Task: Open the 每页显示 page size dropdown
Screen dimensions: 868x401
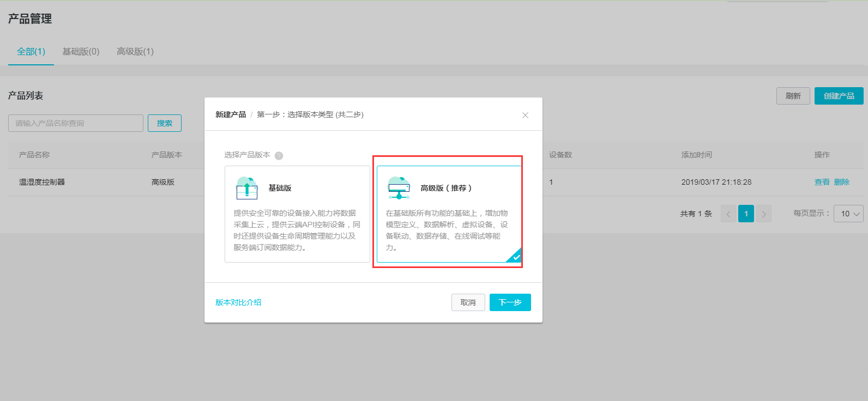Action: click(x=848, y=214)
